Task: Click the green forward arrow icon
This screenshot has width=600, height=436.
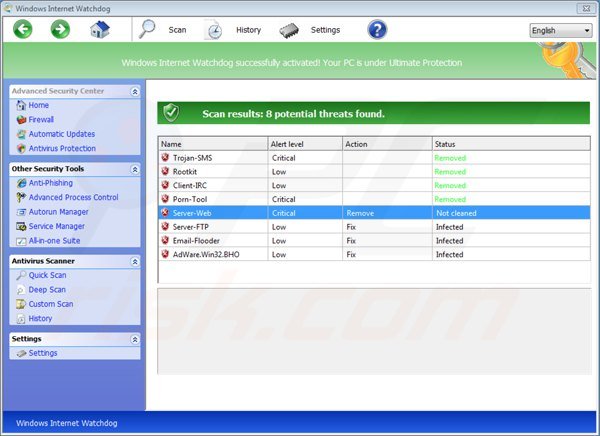Action: [60, 29]
